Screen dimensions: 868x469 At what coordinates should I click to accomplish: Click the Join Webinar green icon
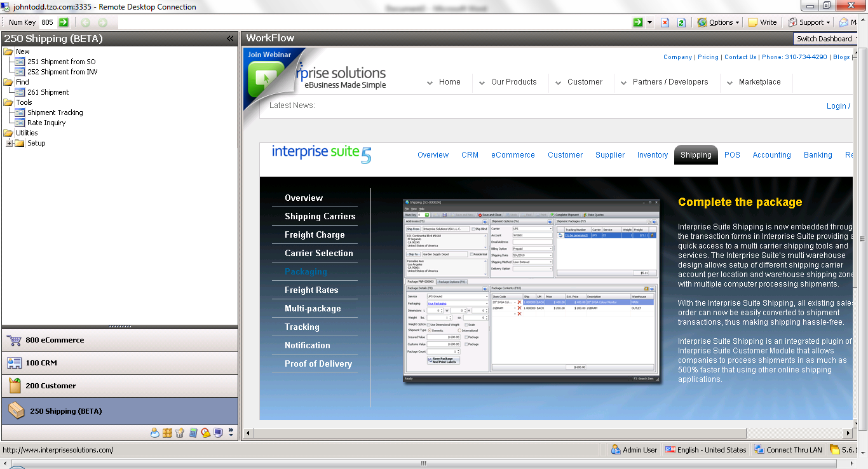tap(266, 79)
